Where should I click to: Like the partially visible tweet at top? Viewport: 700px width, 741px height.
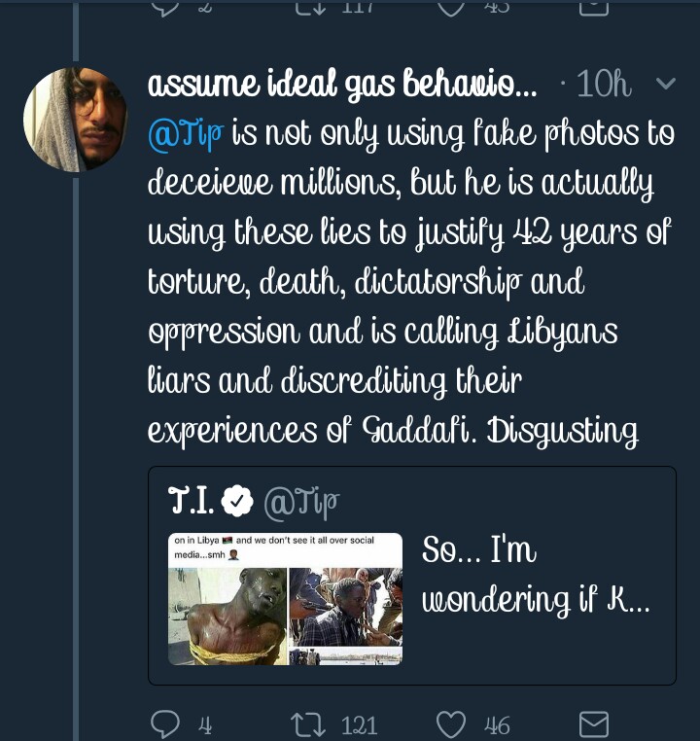tap(452, 6)
